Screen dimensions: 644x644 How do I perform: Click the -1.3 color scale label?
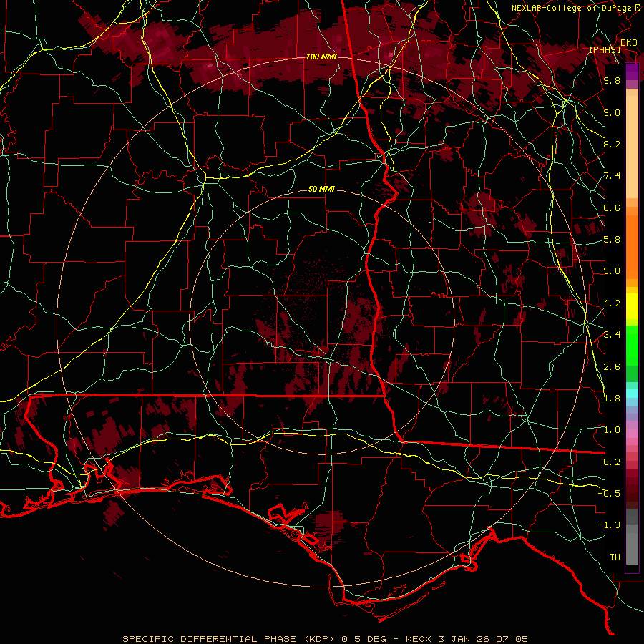tap(609, 525)
